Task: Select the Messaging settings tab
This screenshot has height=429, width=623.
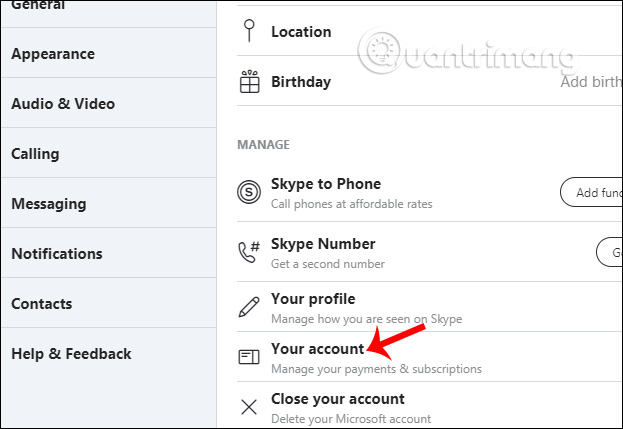Action: [x=49, y=204]
